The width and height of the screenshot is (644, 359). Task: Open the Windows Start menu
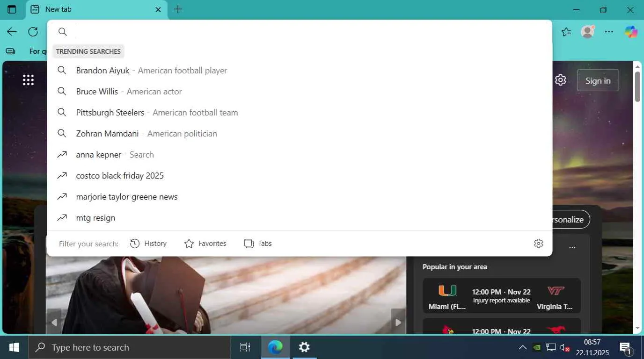coord(14,347)
